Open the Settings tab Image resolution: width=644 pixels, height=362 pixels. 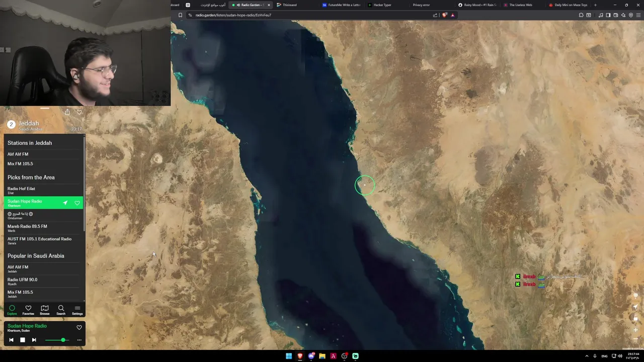[77, 310]
